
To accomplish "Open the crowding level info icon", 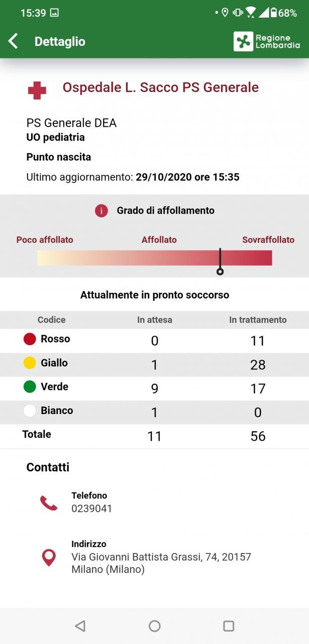I will (x=101, y=211).
